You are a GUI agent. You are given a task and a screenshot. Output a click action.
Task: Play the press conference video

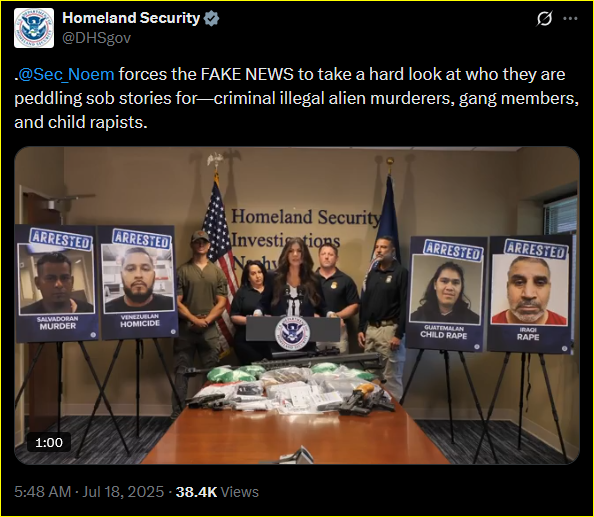(297, 305)
